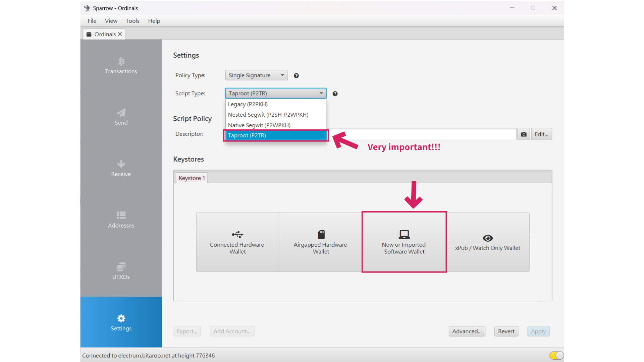The height and width of the screenshot is (362, 644).
Task: Open the Help menu
Action: point(154,21)
